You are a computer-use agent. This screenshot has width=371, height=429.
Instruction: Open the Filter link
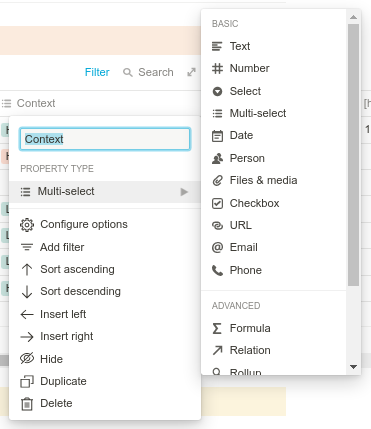click(97, 72)
